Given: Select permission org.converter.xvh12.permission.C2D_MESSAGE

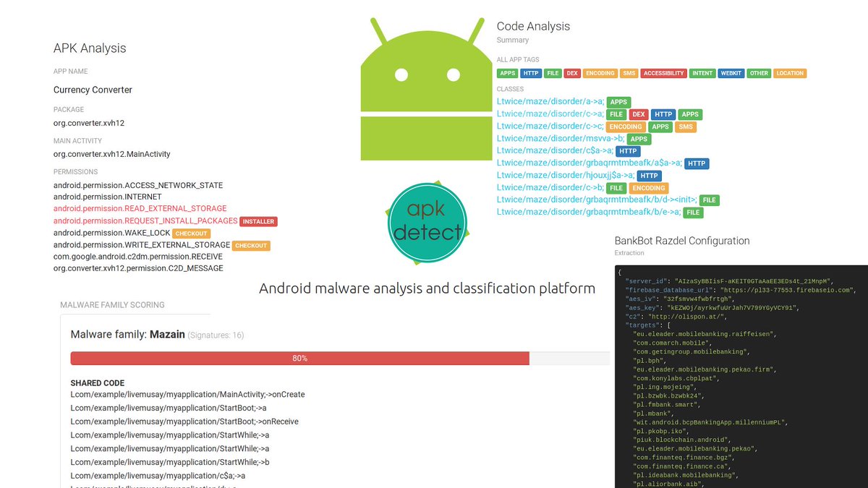Looking at the screenshot, I should [138, 268].
